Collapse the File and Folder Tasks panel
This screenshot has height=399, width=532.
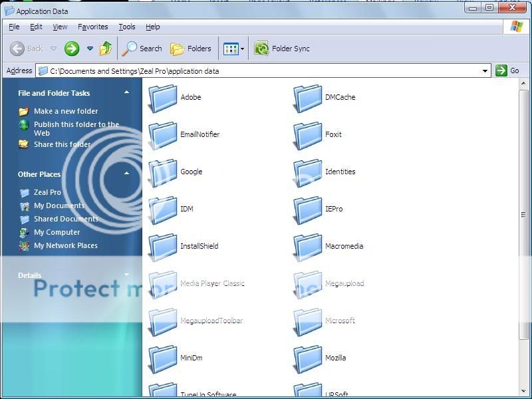(x=126, y=93)
